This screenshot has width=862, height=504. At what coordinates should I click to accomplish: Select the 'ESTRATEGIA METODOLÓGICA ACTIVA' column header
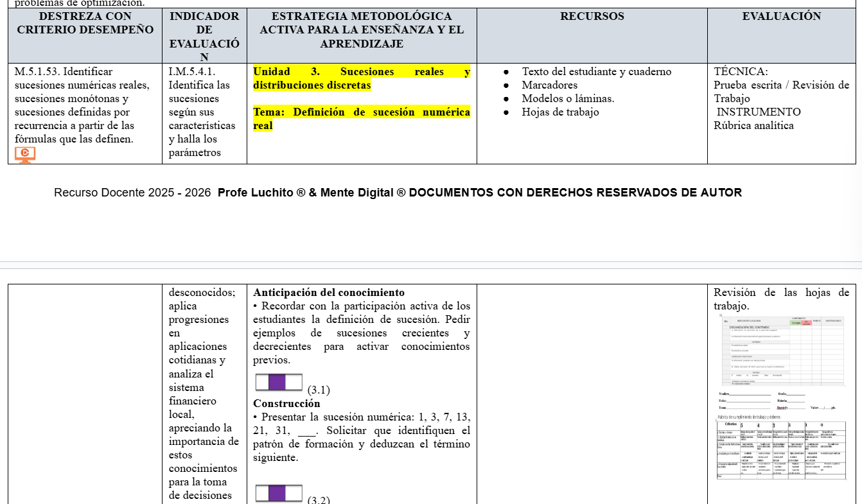tap(362, 36)
